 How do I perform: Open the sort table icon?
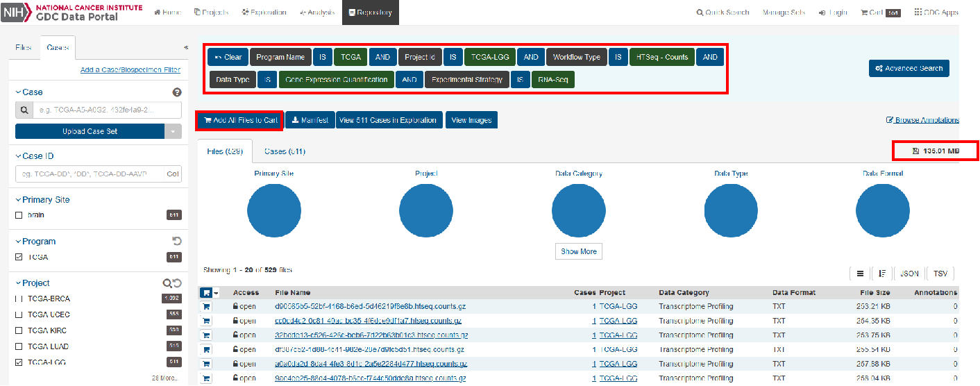click(x=882, y=274)
